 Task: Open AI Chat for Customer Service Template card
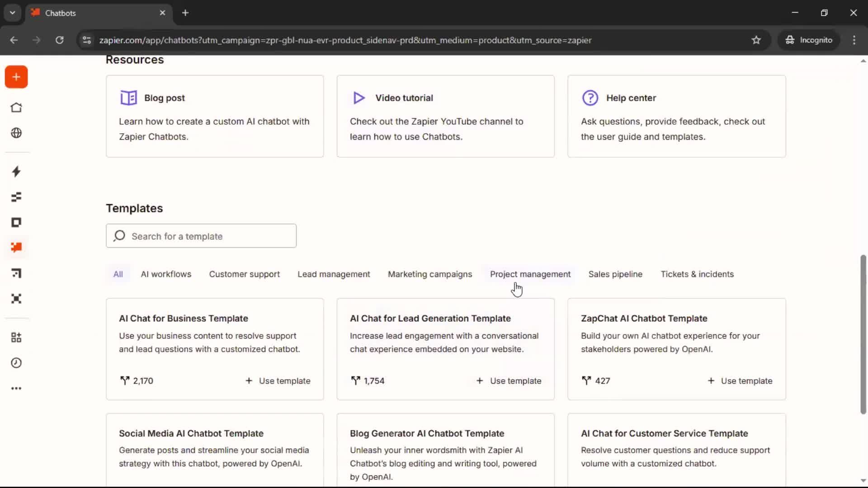click(x=677, y=450)
